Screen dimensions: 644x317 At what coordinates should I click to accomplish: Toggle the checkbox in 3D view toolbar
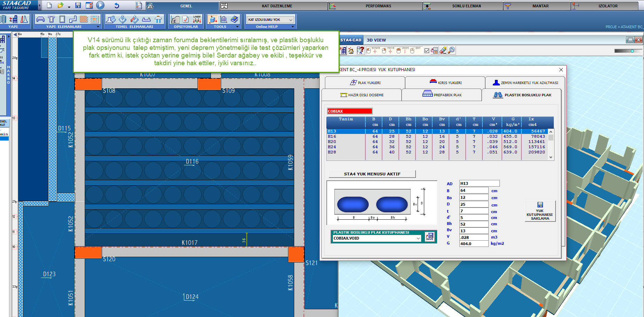[x=427, y=51]
